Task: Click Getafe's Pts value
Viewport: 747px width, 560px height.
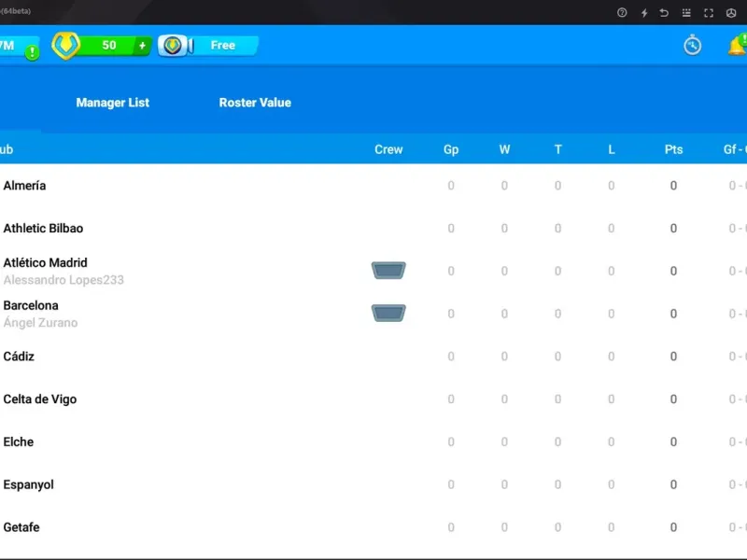Action: [673, 527]
